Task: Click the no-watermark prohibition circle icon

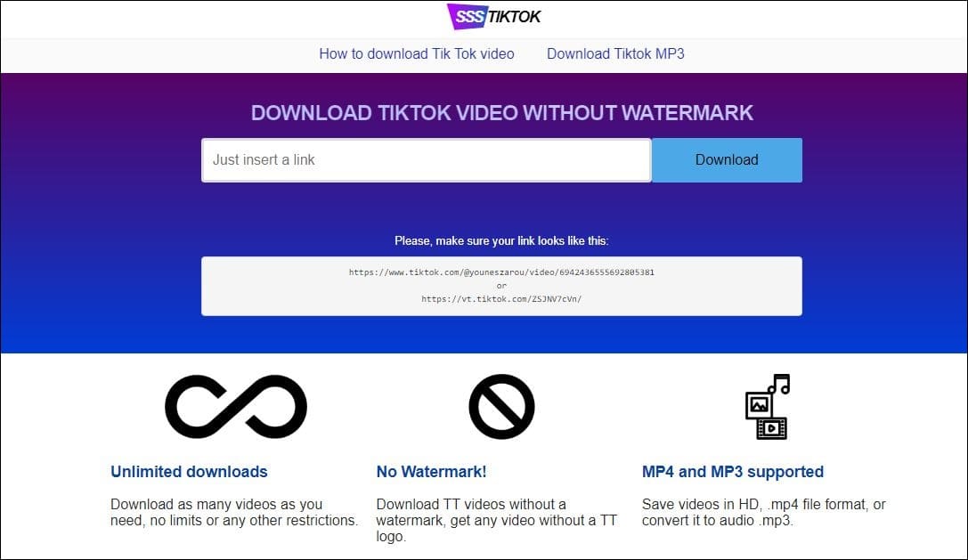Action: click(x=501, y=406)
